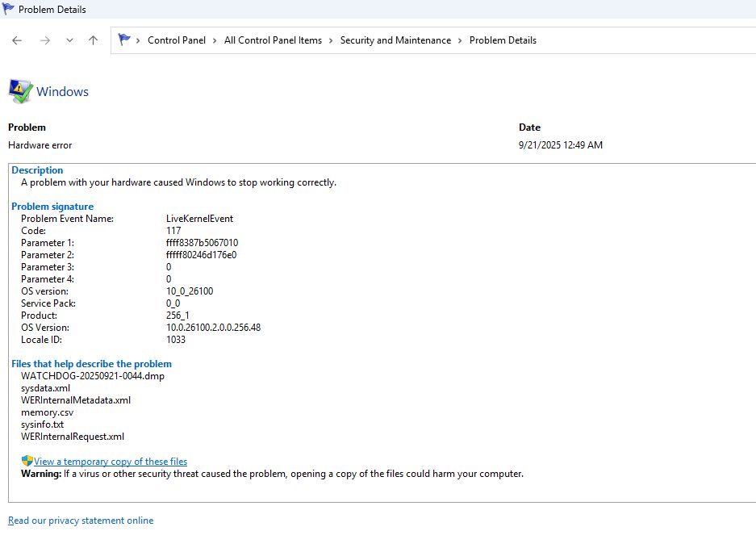Expand the chevron after Control Panel breadcrumb
The height and width of the screenshot is (552, 756).
pyautogui.click(x=215, y=40)
